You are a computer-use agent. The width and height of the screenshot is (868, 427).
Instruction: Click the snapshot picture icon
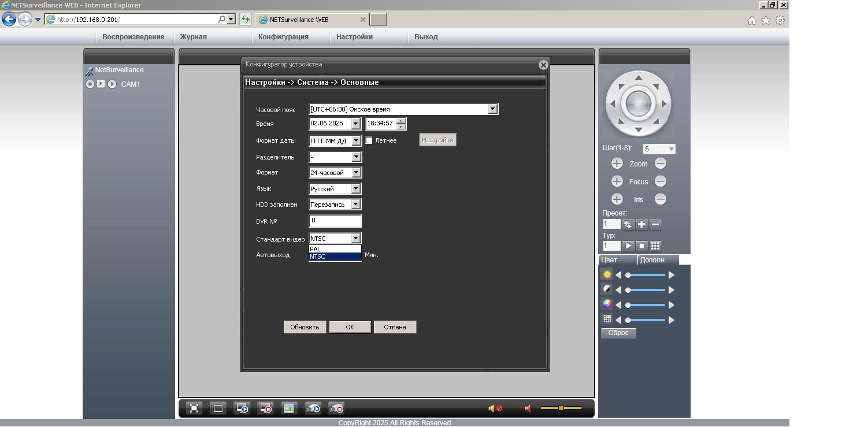coord(288,409)
